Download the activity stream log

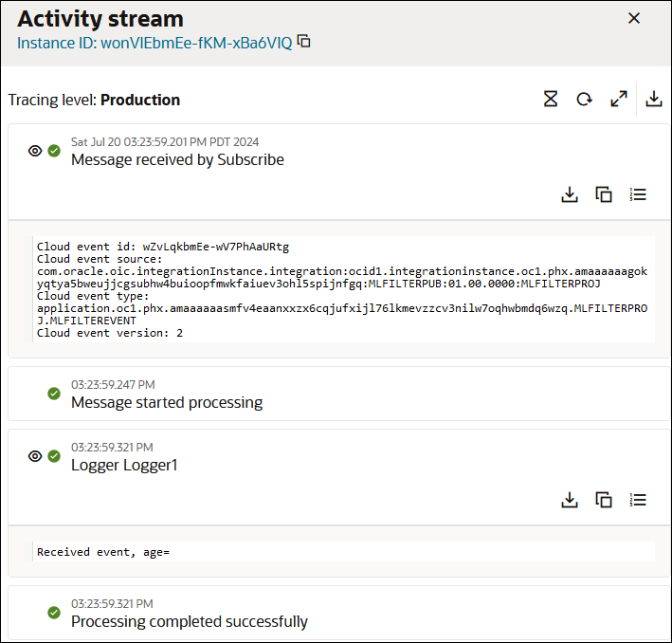click(654, 99)
